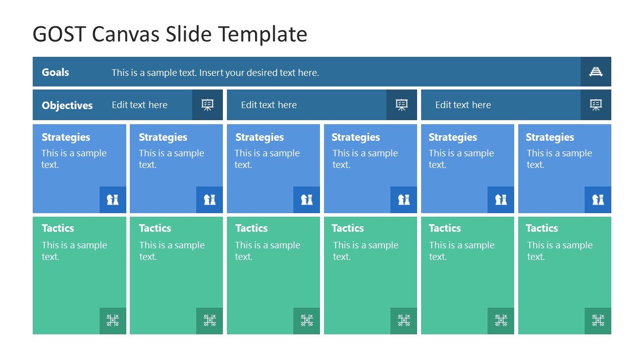Click chess pieces icon in last Strategies card
The width and height of the screenshot is (644, 362).
[x=598, y=200]
